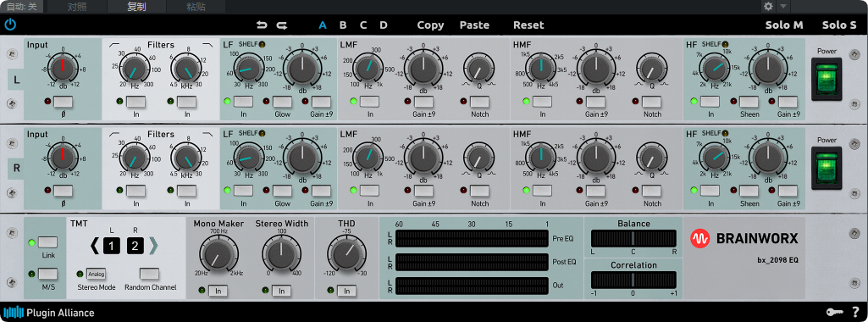The height and width of the screenshot is (322, 868).
Task: Click the L channel Input gain knob
Action: (x=64, y=69)
